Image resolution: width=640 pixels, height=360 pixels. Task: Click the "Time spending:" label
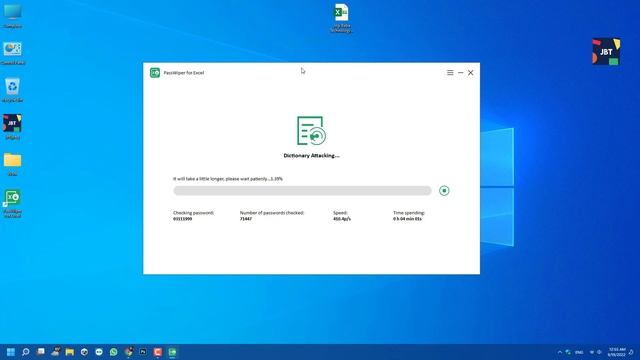409,213
